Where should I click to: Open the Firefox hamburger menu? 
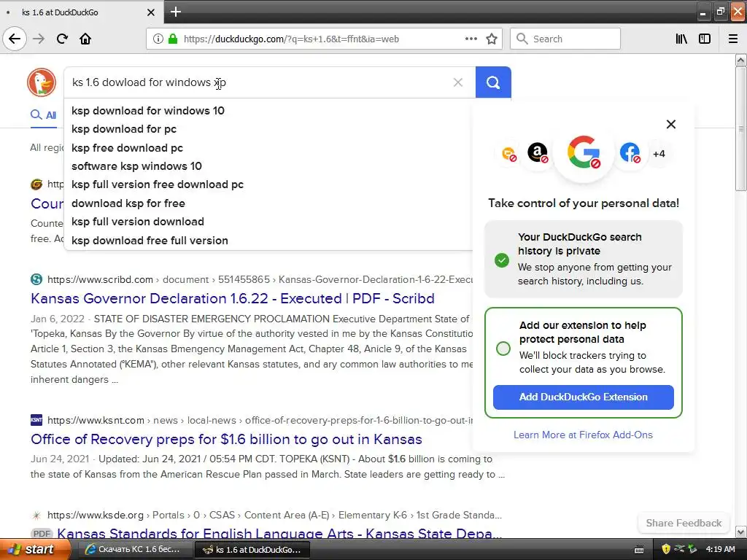[x=732, y=39]
